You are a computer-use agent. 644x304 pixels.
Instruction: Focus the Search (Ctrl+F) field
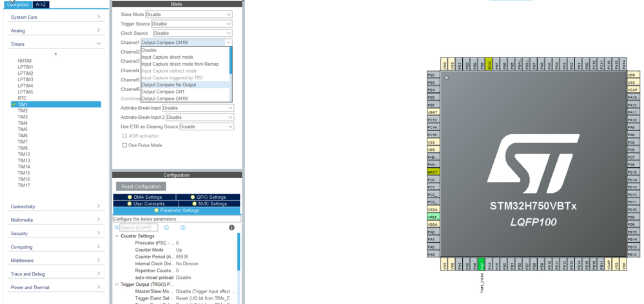click(x=139, y=227)
